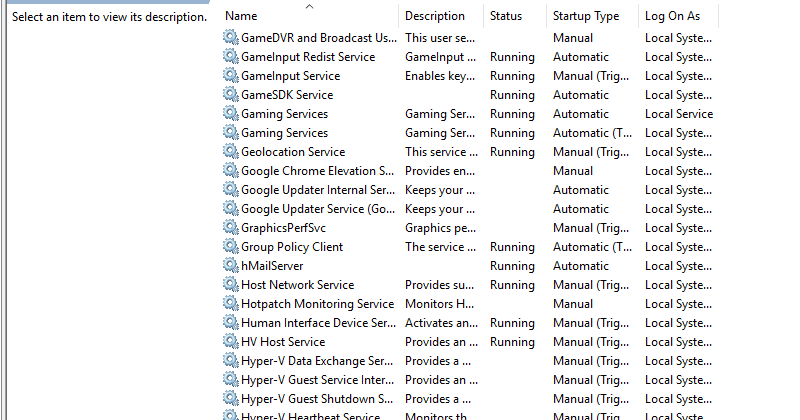Screen dimensions: 800x420
Task: Click the Log On As column header
Action: point(678,16)
